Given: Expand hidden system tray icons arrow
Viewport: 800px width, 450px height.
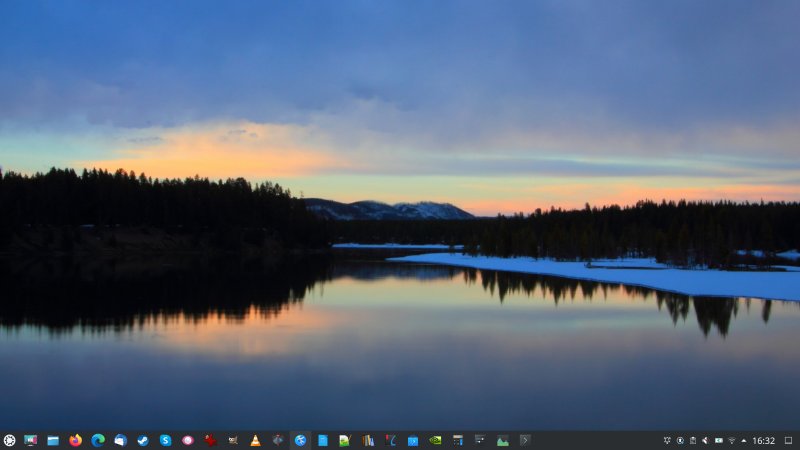Looking at the screenshot, I should [743, 440].
